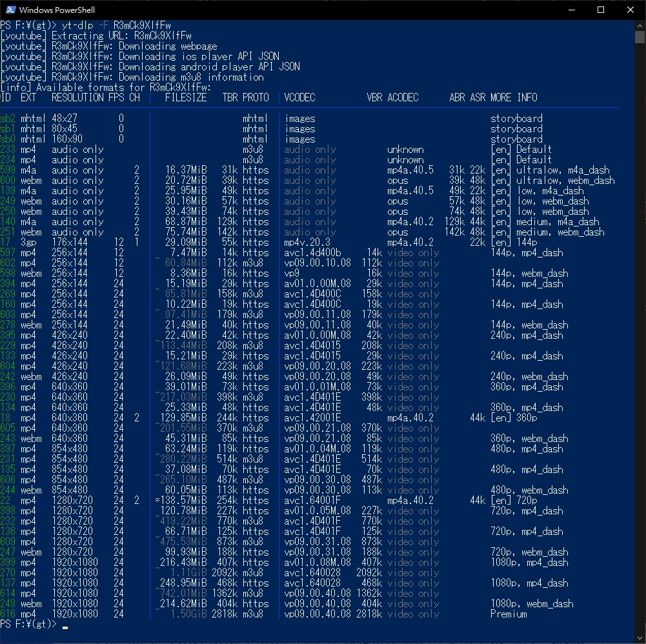The height and width of the screenshot is (644, 646).
Task: Click format ID 140
Action: point(8,222)
